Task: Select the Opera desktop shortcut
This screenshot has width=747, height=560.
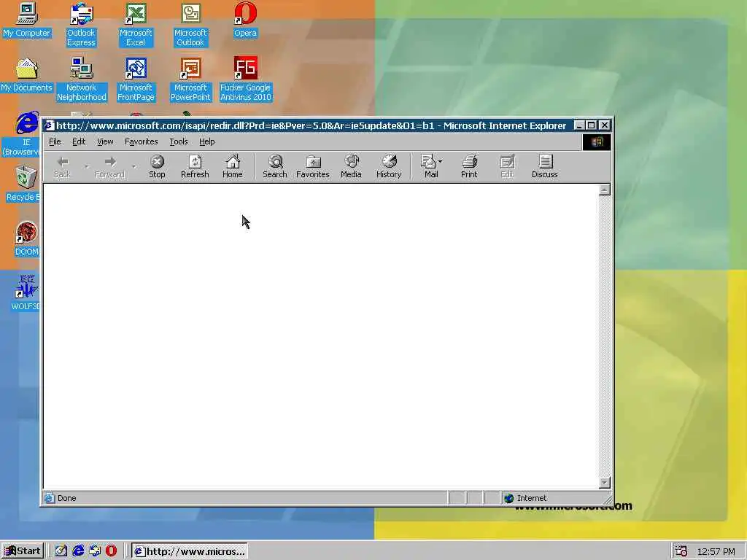Action: pyautogui.click(x=245, y=20)
